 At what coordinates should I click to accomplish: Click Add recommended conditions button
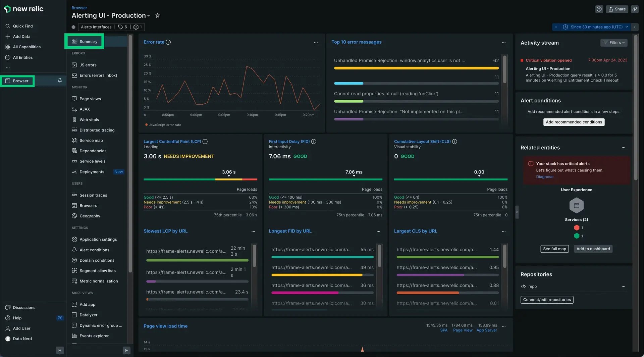coord(574,122)
